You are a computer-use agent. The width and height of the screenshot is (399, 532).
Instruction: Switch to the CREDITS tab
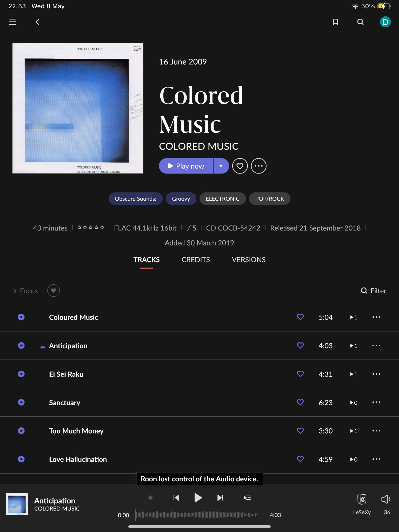tap(196, 260)
